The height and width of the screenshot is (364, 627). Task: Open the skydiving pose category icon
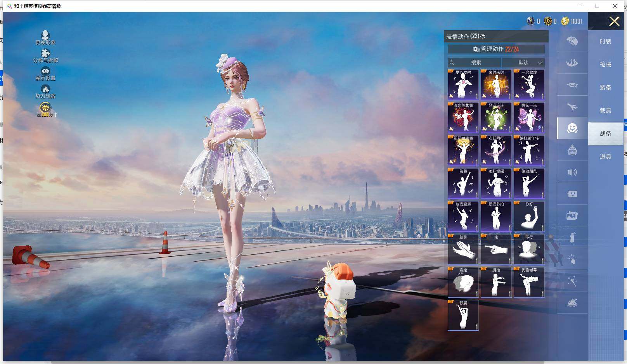pos(572,63)
